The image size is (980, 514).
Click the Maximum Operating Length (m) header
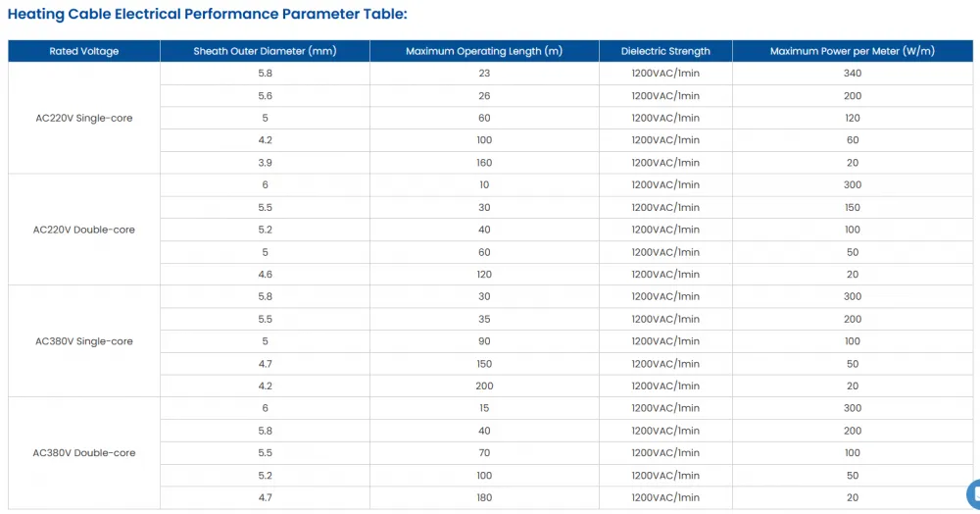point(484,51)
